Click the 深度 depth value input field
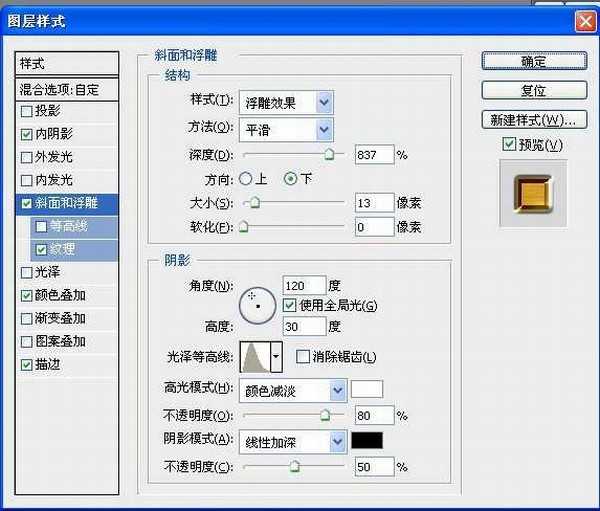Screen dimensions: 600x511 click(373, 155)
